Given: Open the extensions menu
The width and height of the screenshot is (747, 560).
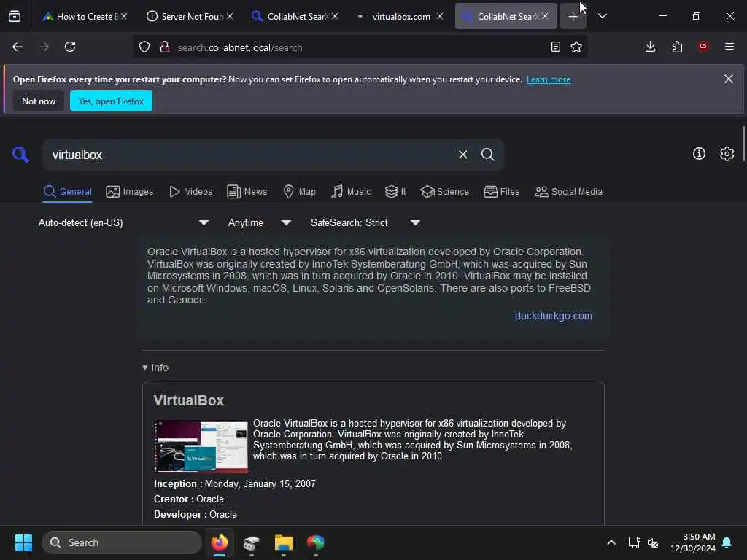Looking at the screenshot, I should pos(677,47).
